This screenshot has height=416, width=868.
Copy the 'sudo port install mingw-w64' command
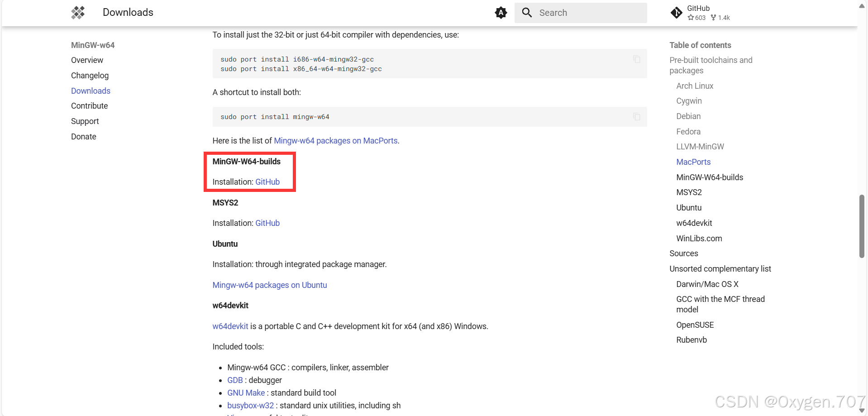[x=637, y=117]
